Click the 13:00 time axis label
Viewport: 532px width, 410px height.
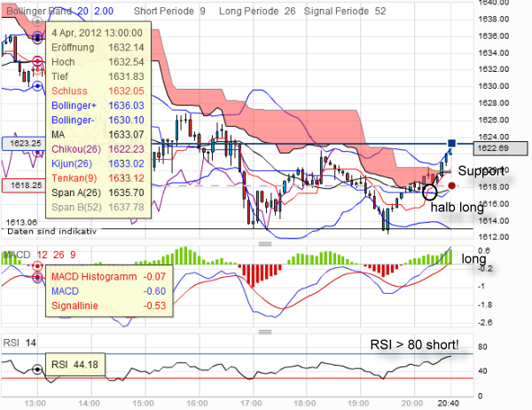(x=35, y=403)
